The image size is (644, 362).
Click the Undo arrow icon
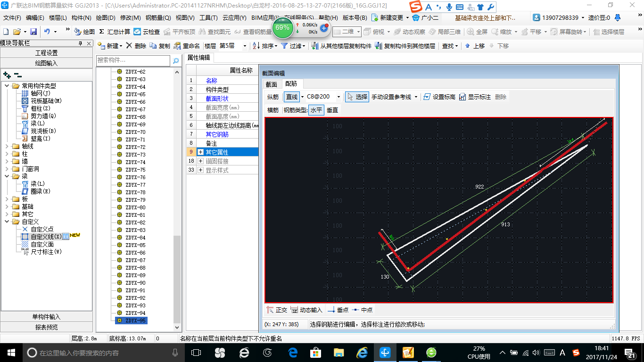(47, 32)
